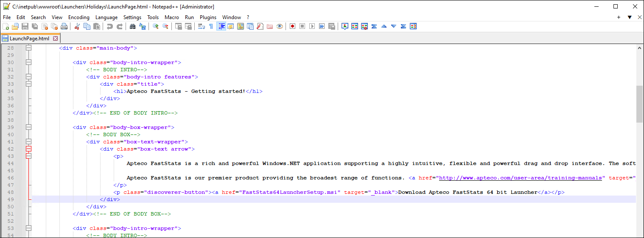The image size is (644, 238).
Task: Open the Document List panel icon
Action: point(250,26)
